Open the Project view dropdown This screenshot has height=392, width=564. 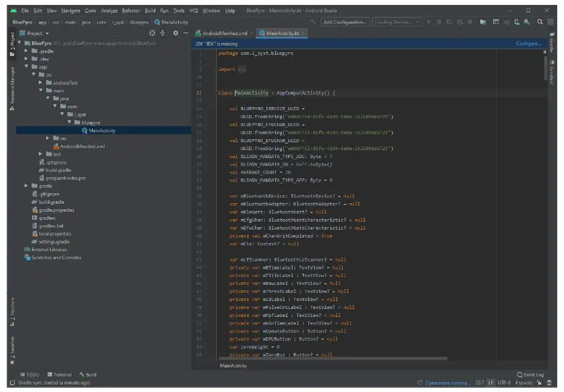click(x=38, y=33)
